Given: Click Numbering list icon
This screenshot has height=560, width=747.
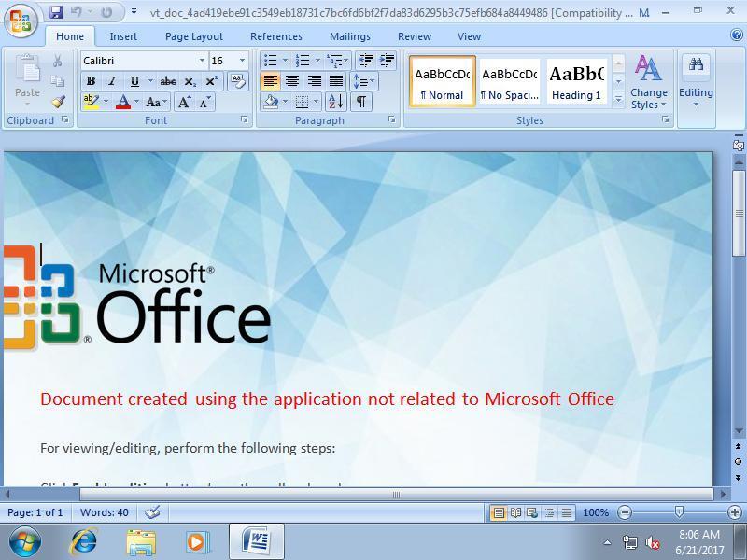Looking at the screenshot, I should tap(303, 61).
